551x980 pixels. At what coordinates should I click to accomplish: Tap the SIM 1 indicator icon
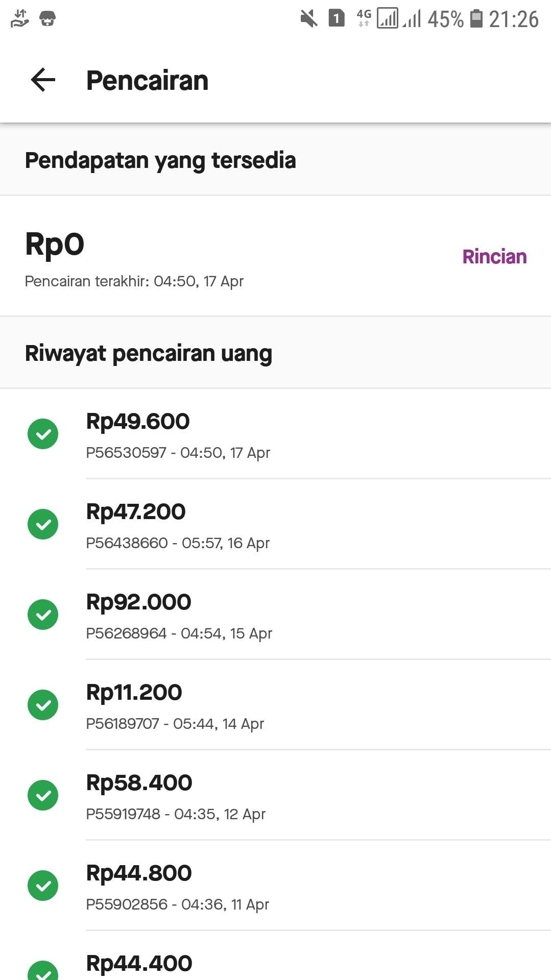pyautogui.click(x=337, y=19)
